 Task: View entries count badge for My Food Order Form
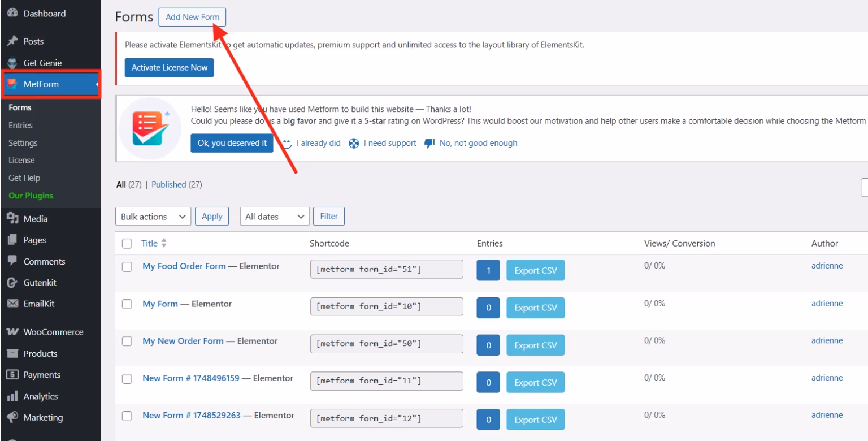coord(488,270)
